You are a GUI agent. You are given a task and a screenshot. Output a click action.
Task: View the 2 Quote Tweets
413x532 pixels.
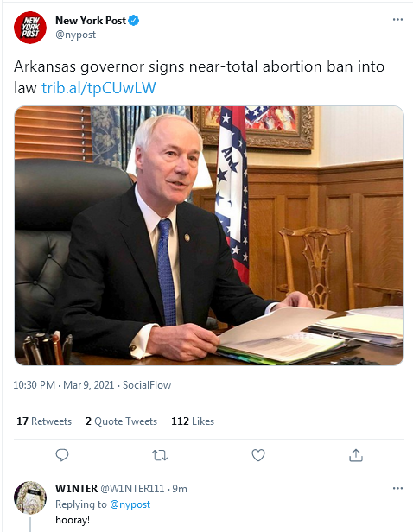(121, 421)
